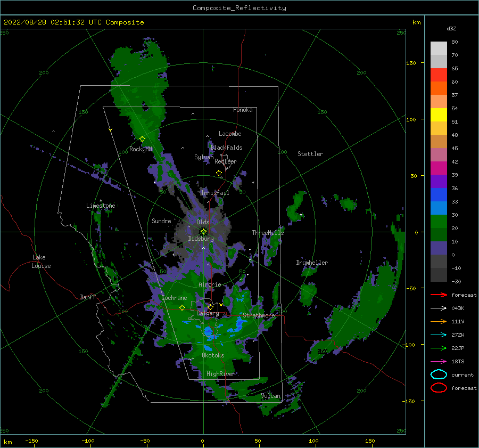Click the RockyMH label

(141, 149)
